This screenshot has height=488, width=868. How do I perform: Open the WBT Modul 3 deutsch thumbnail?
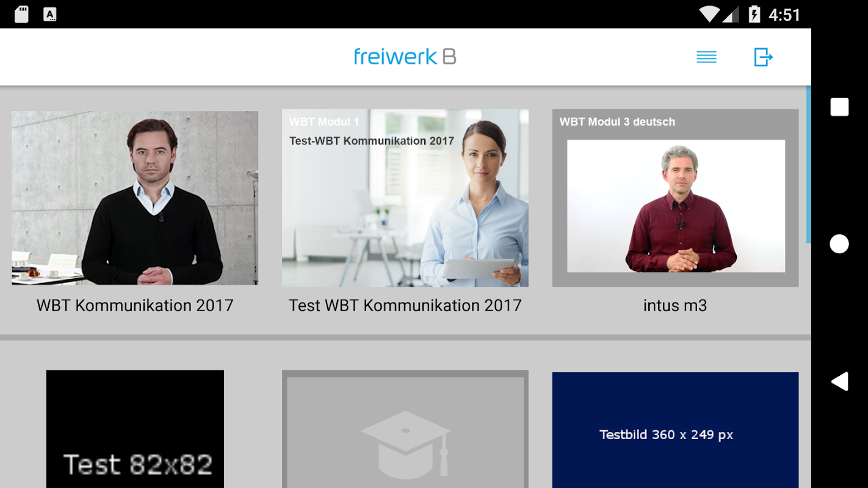click(675, 198)
